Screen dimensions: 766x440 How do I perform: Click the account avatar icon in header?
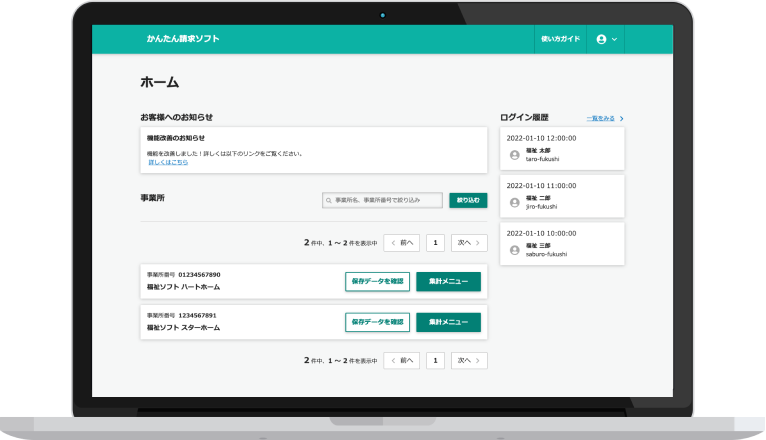click(601, 39)
